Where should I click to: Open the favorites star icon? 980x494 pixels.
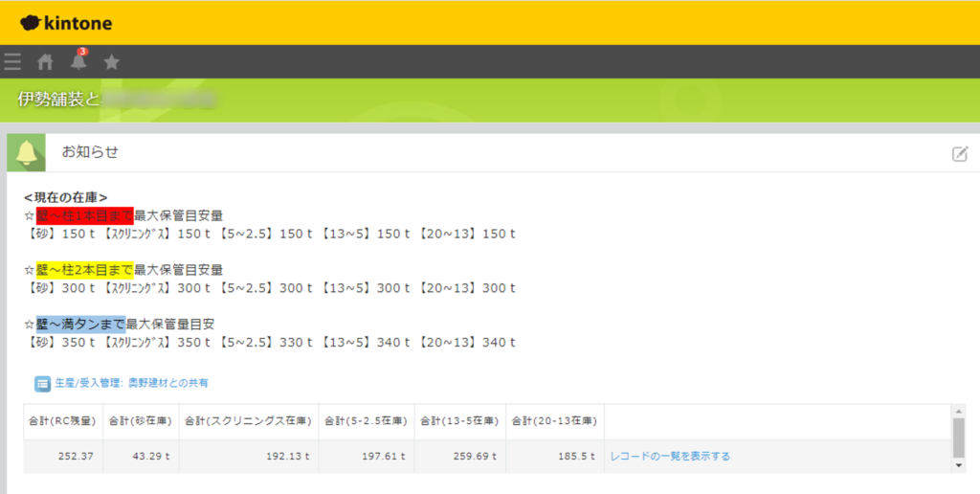click(x=111, y=62)
